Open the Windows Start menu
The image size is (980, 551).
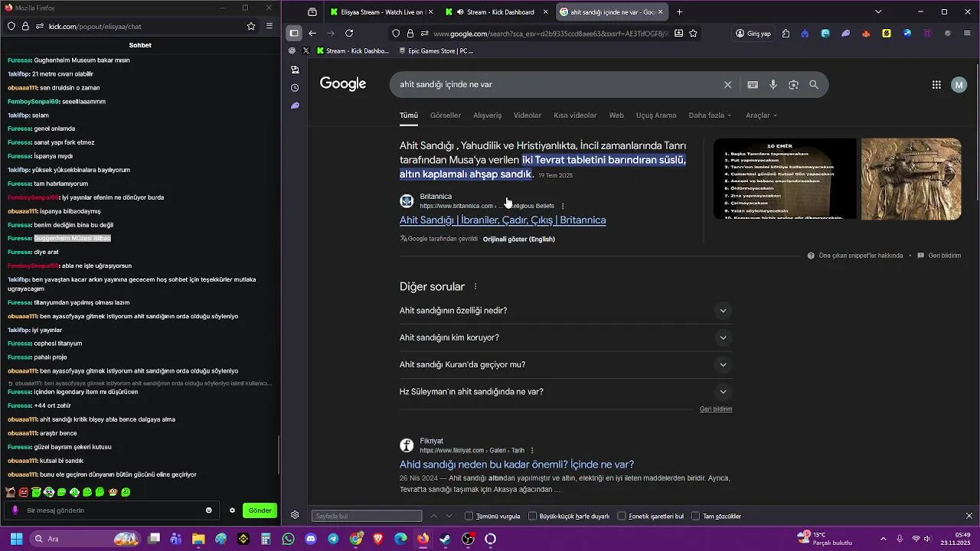tap(16, 540)
